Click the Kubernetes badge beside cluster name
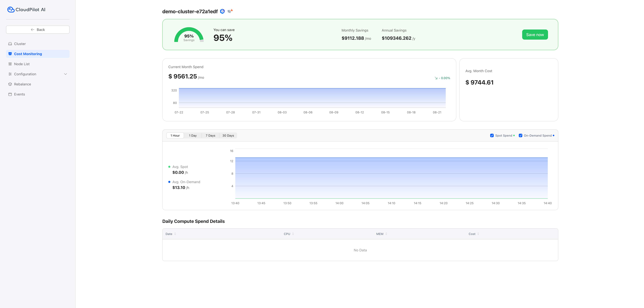 tap(222, 11)
